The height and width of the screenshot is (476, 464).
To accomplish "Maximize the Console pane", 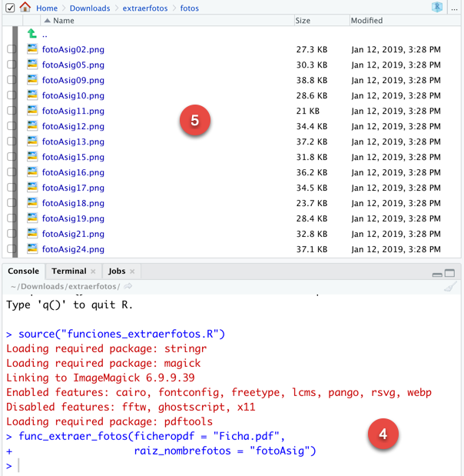I will 449,273.
